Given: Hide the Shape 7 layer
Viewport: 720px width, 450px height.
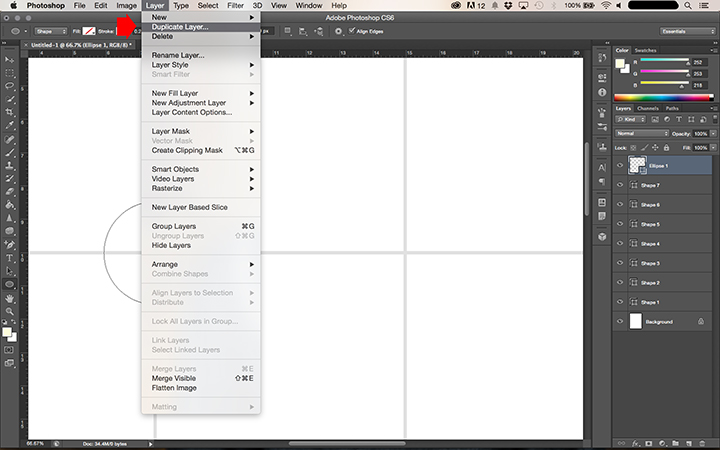Looking at the screenshot, I should coord(620,185).
